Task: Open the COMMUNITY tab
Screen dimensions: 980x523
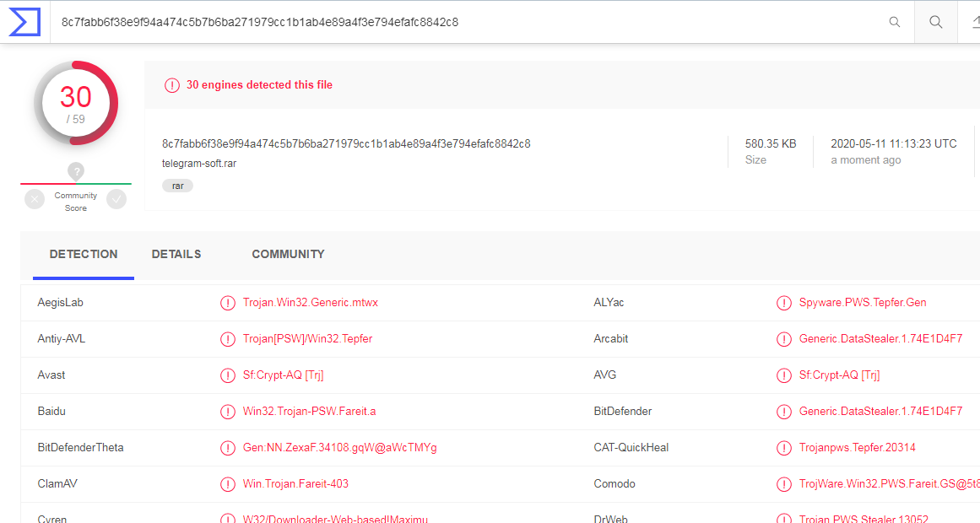Action: click(x=288, y=254)
